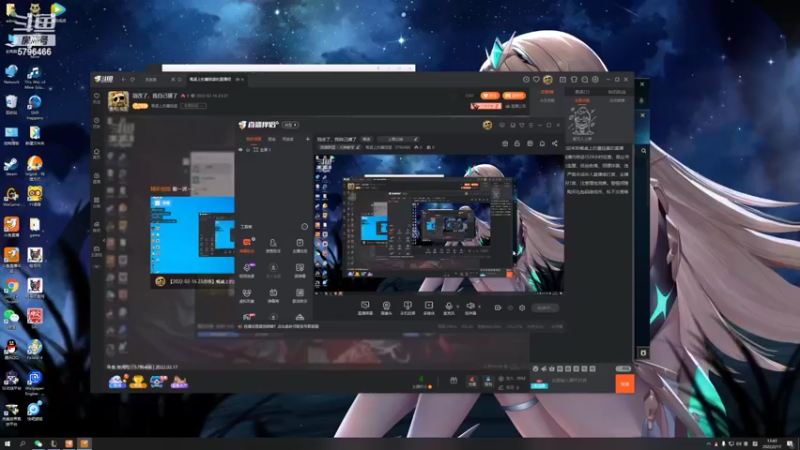Open the follow heart item in Douyu left sidebar

coord(96,97)
